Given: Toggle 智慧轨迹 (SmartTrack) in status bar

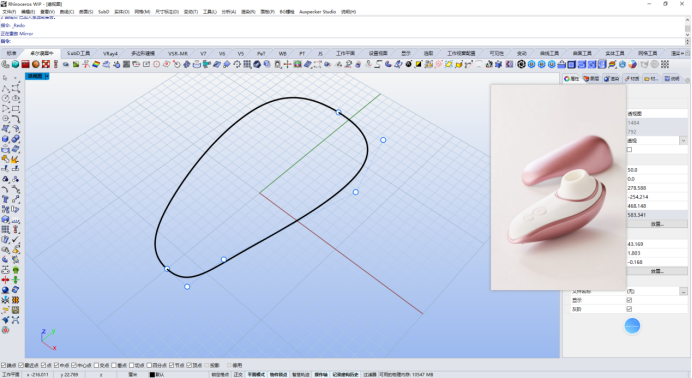Looking at the screenshot, I should (301, 374).
